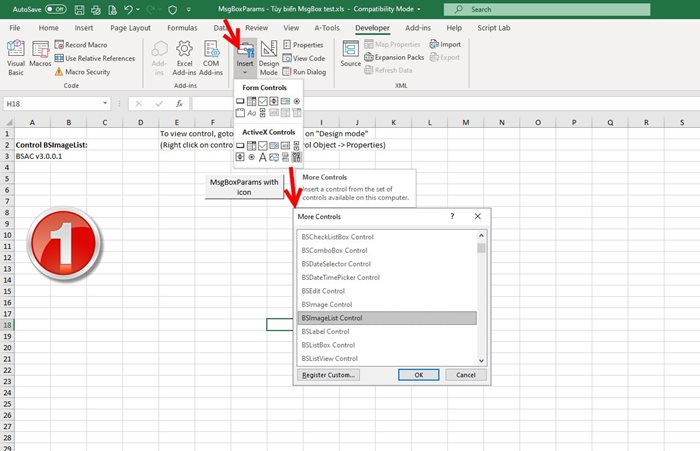Insert ActiveX image control
Viewport: 700px width, 451px height.
coord(274,157)
